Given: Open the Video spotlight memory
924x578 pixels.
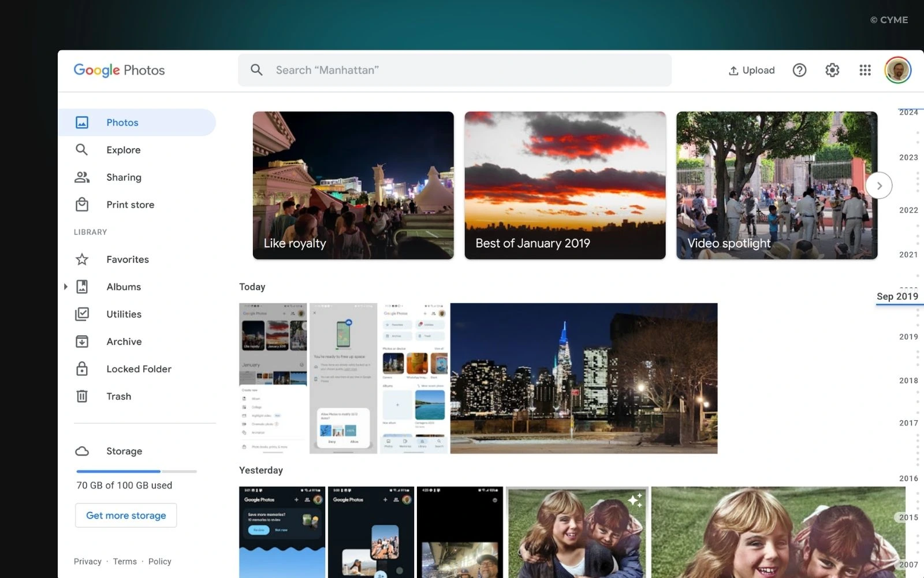Looking at the screenshot, I should [x=777, y=186].
